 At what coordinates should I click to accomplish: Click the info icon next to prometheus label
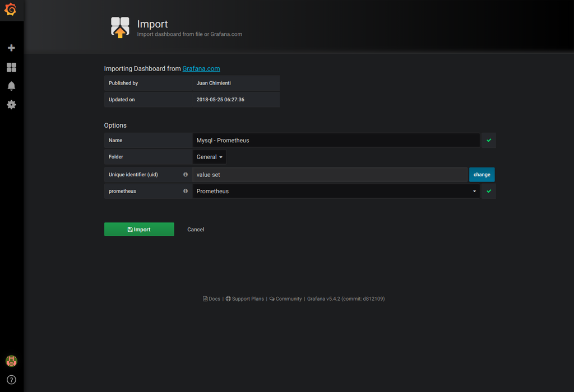pyautogui.click(x=185, y=192)
